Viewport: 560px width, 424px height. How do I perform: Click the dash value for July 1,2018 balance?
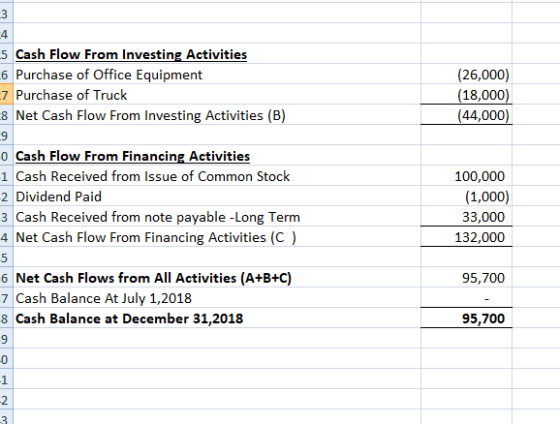click(x=466, y=298)
